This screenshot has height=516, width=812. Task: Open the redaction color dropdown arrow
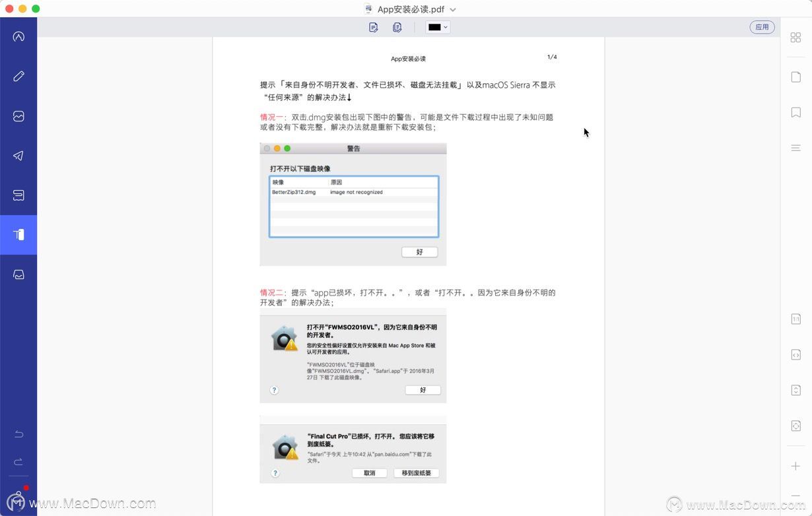click(x=446, y=27)
